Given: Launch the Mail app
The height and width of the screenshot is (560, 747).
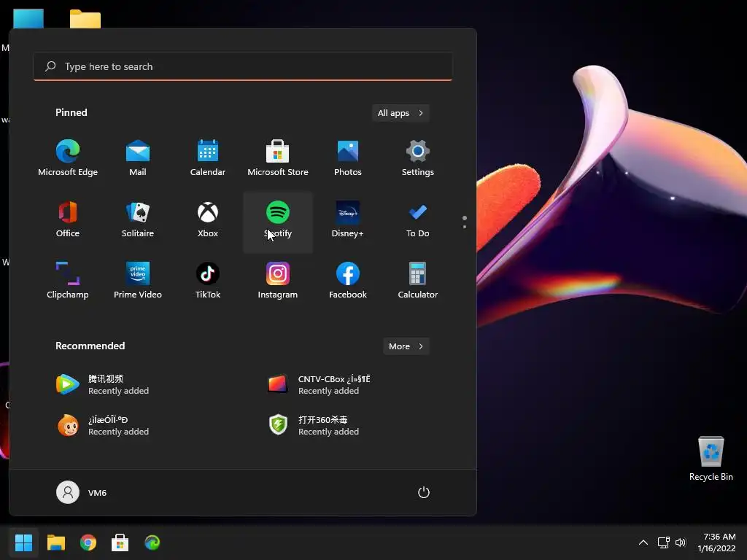Looking at the screenshot, I should coord(138,158).
